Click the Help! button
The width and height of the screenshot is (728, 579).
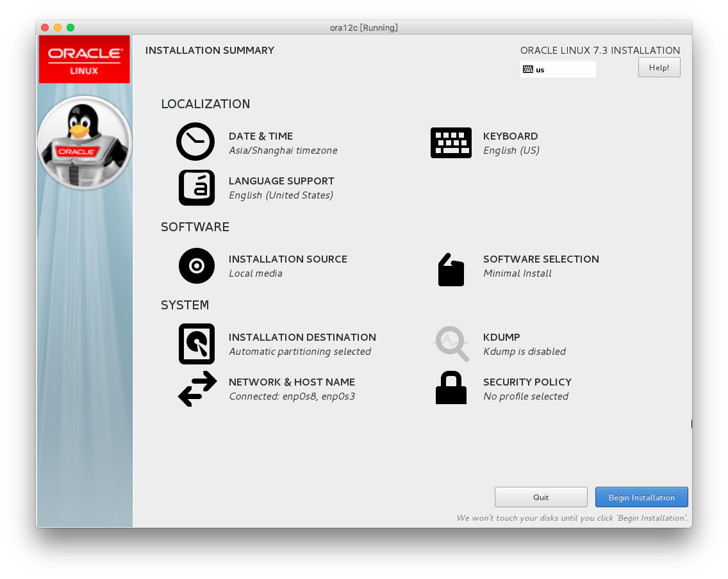(659, 68)
